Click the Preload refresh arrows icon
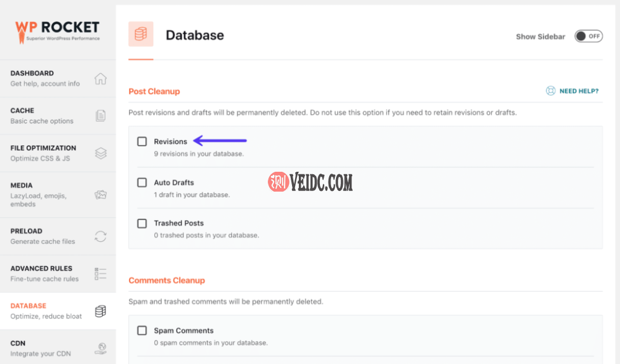The image size is (620, 364). click(100, 236)
